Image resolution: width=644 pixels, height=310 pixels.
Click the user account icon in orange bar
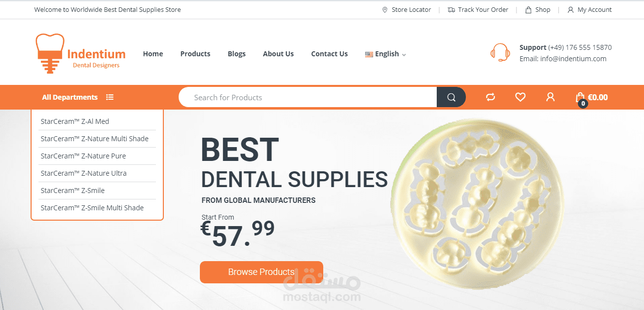[550, 97]
